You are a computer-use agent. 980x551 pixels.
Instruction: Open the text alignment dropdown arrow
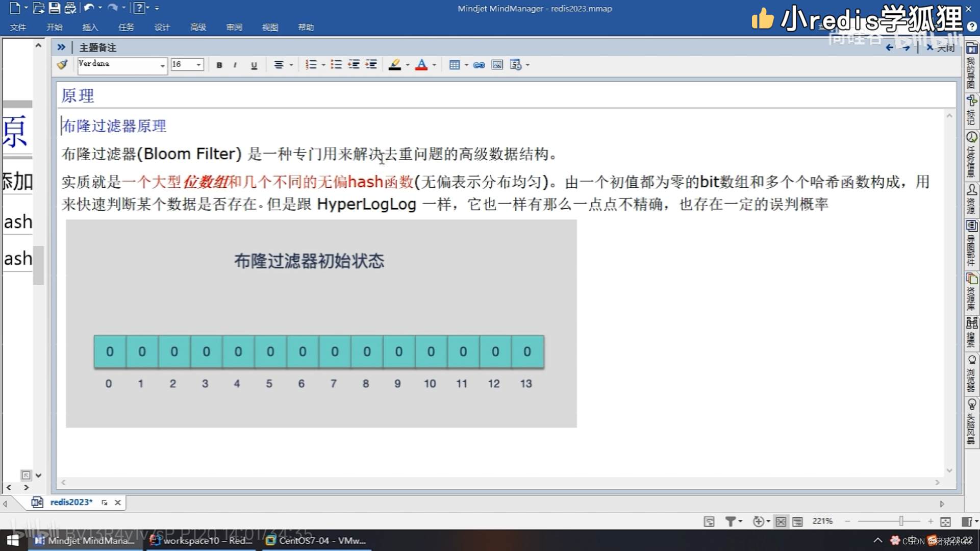coord(291,65)
